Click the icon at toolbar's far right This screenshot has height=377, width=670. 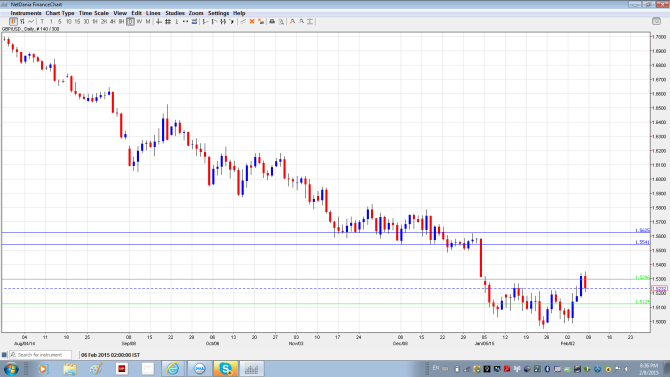click(657, 21)
